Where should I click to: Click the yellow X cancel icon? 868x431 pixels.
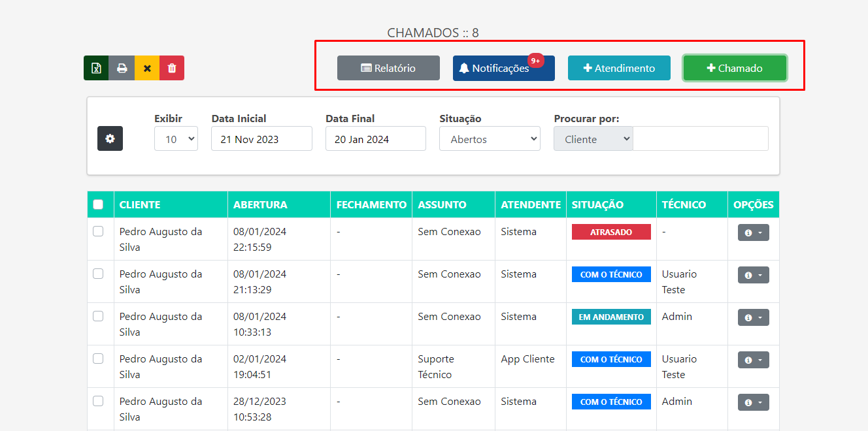(147, 68)
